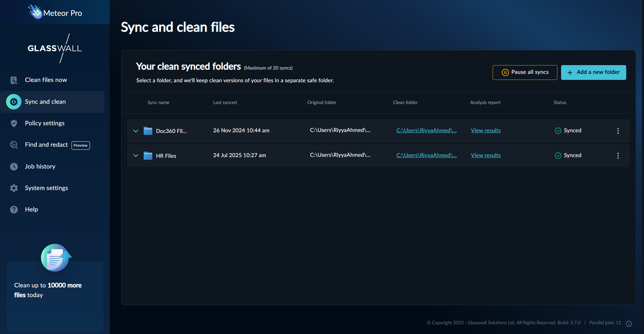Open Find and redact

pos(46,145)
